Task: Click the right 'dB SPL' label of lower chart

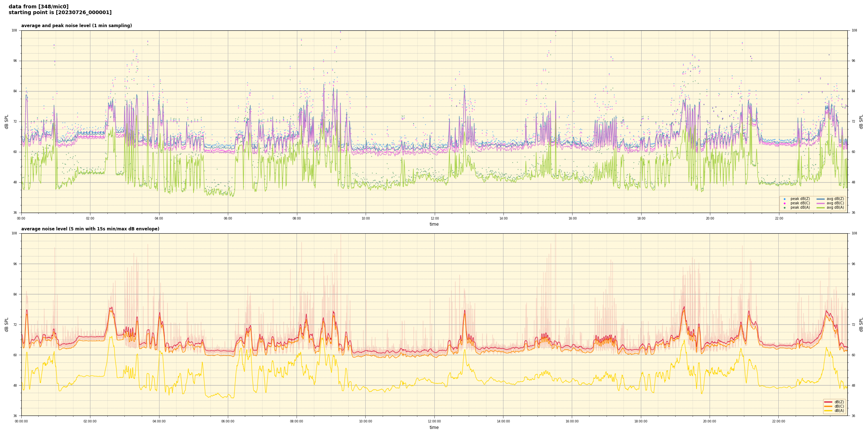Action: pos(861,324)
